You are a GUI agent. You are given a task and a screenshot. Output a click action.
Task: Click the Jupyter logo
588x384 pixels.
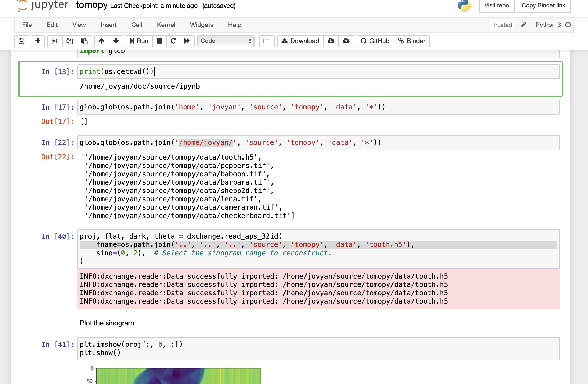tap(43, 5)
